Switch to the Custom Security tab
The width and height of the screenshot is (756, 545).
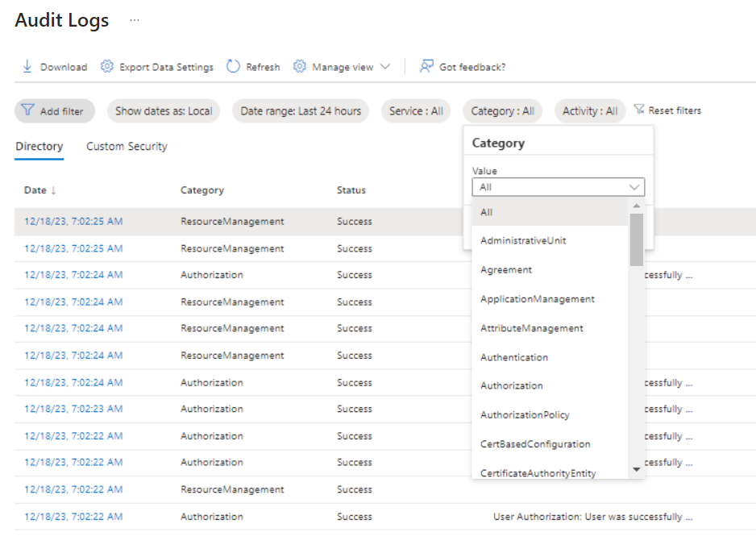coord(126,147)
